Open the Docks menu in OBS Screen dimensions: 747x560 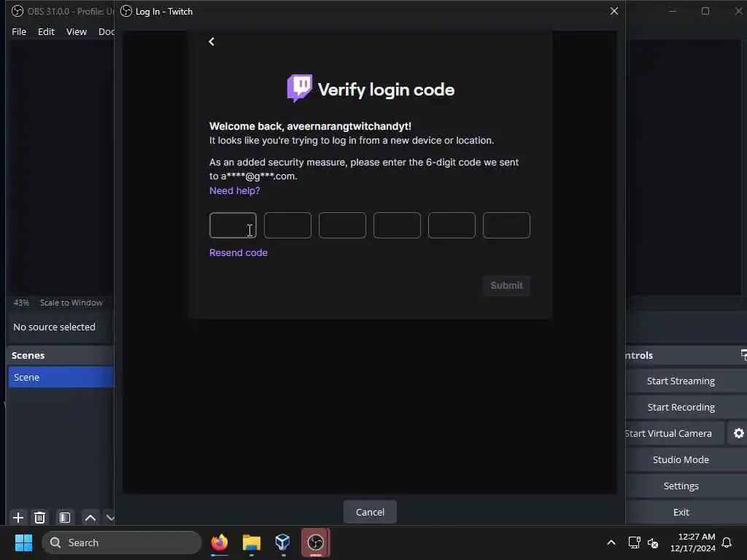(107, 31)
